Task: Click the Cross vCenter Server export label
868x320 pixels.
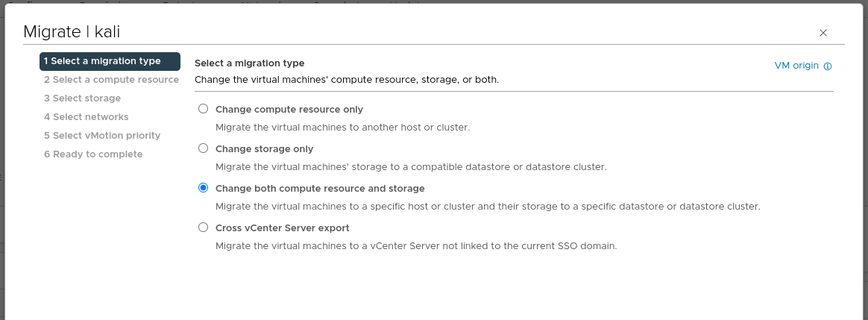Action: (x=282, y=228)
